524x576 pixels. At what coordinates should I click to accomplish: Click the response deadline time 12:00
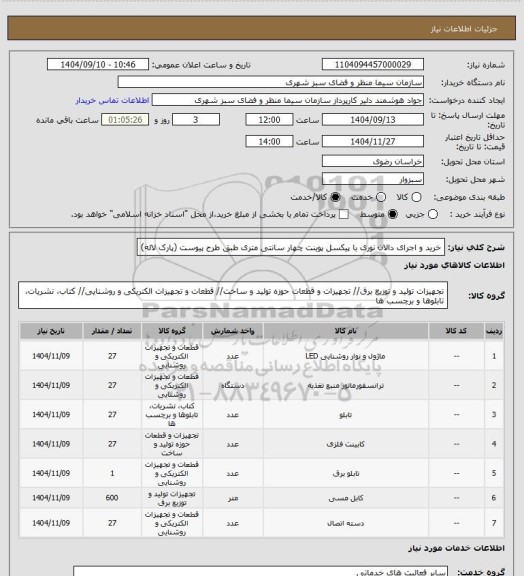(269, 120)
